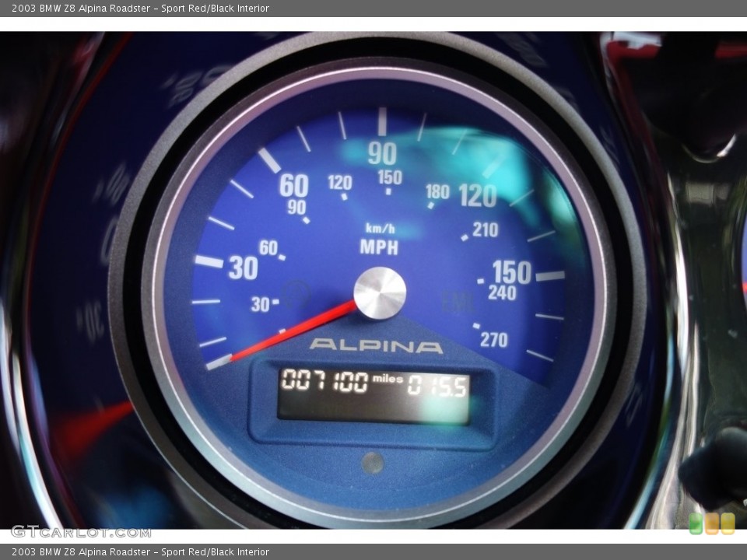747x560 pixels.
Task: Click the green square in the corner logo
Action: 696,523
